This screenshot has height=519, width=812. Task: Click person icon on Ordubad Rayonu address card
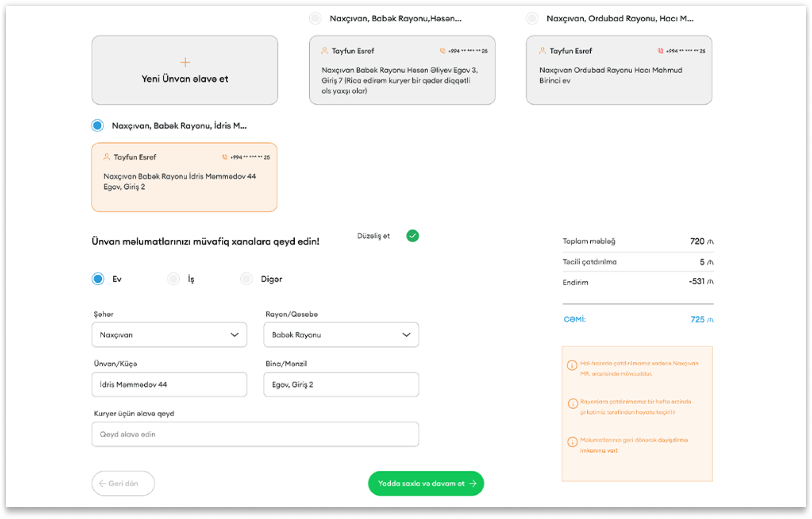pos(542,51)
